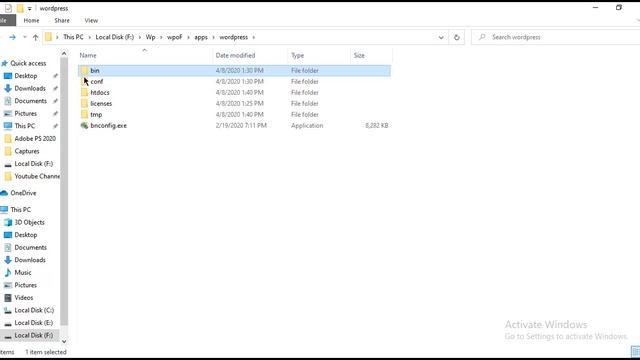Open pinned Pictures under Quick access
The width and height of the screenshot is (640, 360).
pyautogui.click(x=26, y=113)
